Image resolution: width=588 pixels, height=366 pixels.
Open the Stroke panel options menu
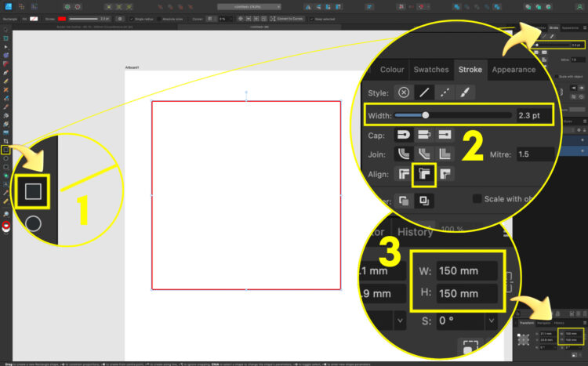583,28
